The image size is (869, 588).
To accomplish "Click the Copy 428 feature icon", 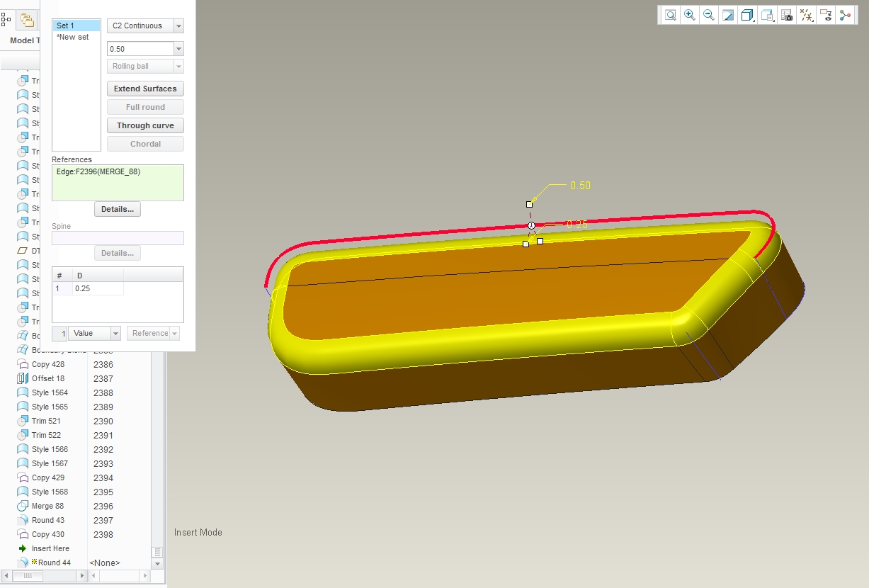I will 22,364.
